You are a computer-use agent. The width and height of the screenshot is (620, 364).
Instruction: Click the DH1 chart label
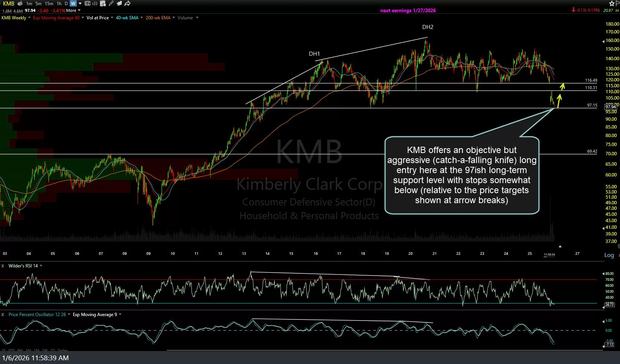click(314, 54)
